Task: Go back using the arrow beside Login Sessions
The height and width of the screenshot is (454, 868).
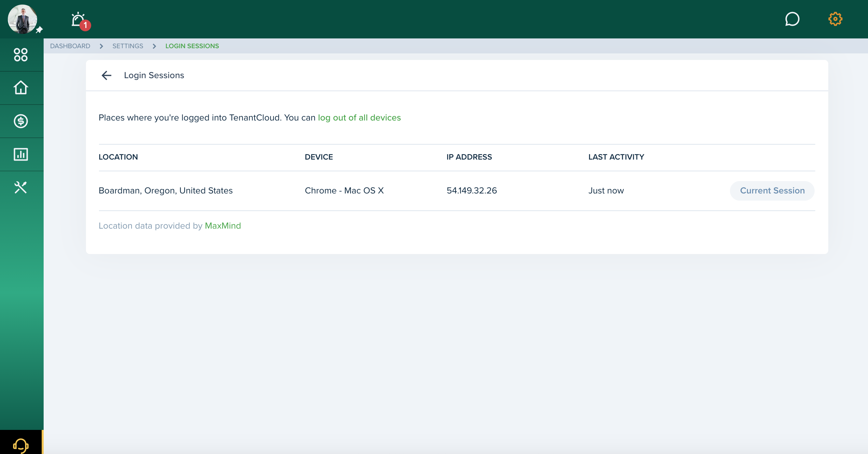Action: (x=106, y=75)
